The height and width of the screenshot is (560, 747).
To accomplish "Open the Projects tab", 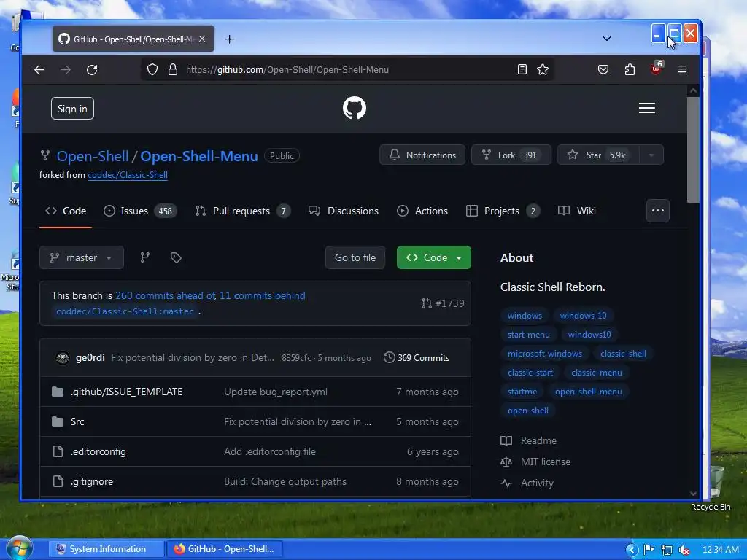I will pyautogui.click(x=503, y=211).
